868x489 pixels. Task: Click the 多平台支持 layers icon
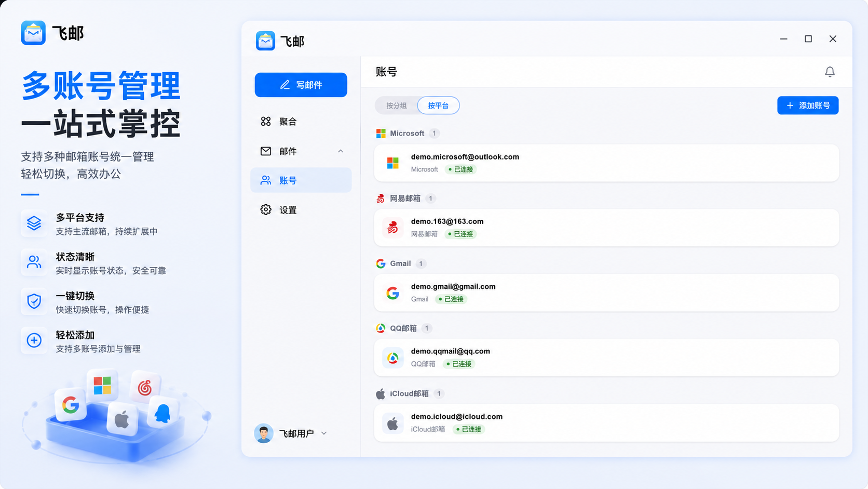pyautogui.click(x=34, y=223)
